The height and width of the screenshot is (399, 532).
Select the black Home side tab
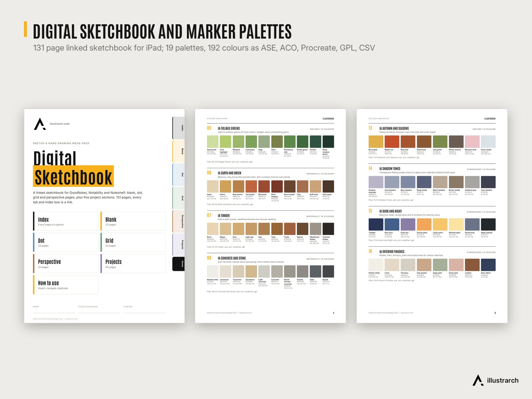pyautogui.click(x=179, y=264)
